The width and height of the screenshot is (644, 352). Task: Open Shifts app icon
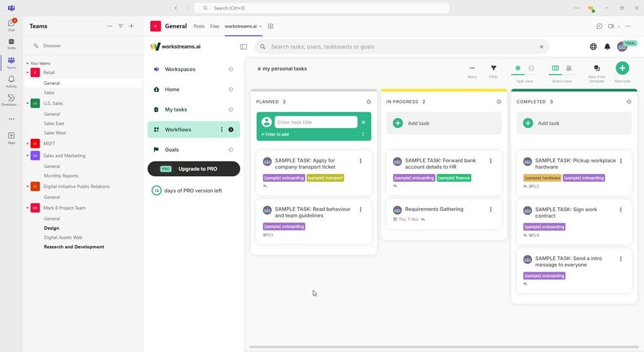(x=11, y=43)
